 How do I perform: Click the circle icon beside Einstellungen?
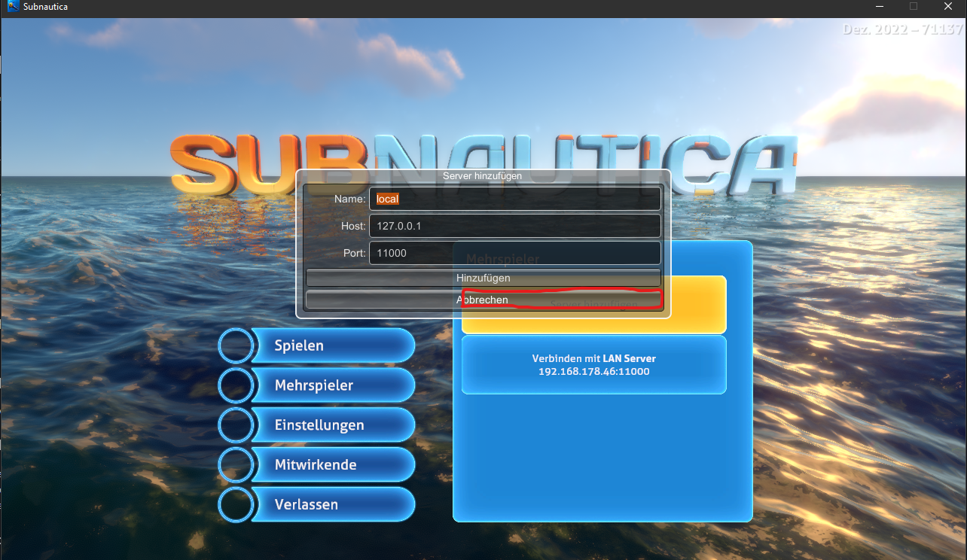coord(236,425)
